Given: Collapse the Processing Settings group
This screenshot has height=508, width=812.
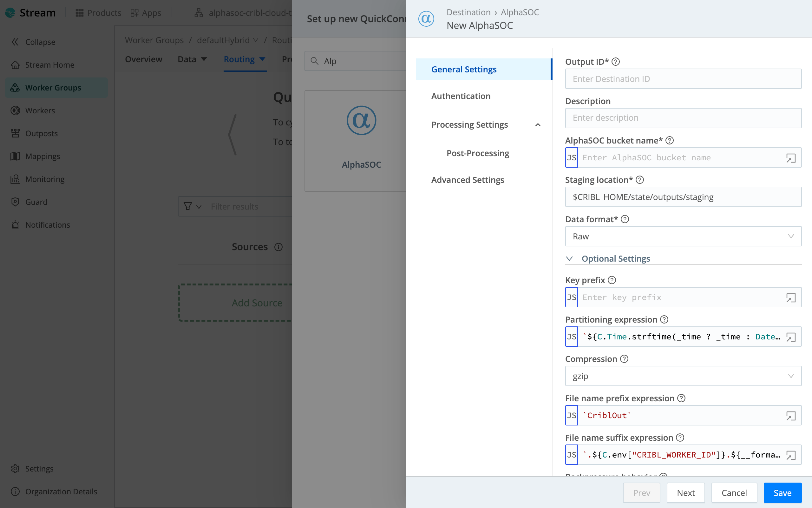Looking at the screenshot, I should [x=538, y=125].
